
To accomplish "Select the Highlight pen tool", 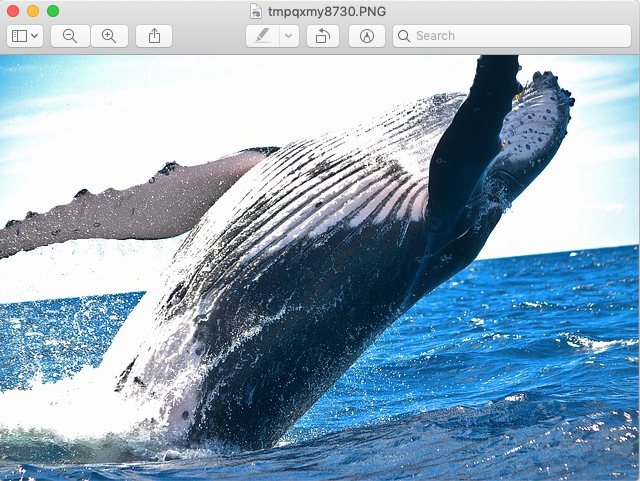I will tap(262, 36).
